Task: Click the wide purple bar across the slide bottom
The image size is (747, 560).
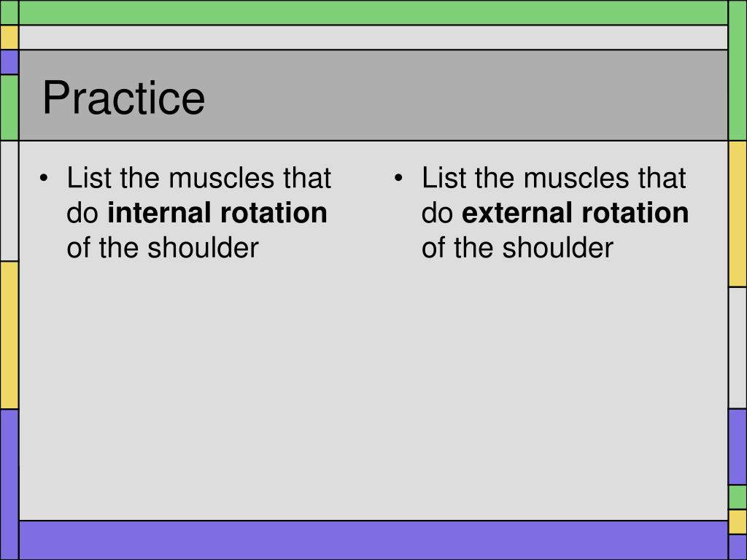Action: coord(373,540)
